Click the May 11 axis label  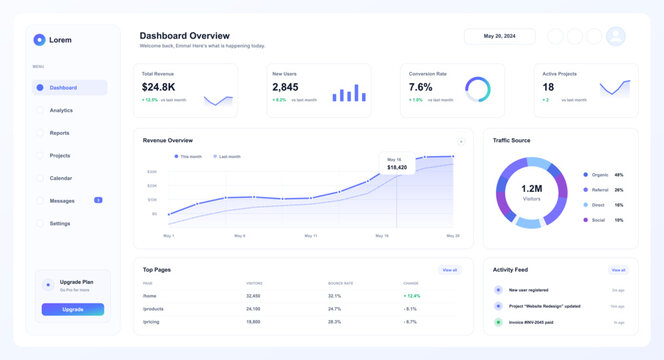pos(311,235)
